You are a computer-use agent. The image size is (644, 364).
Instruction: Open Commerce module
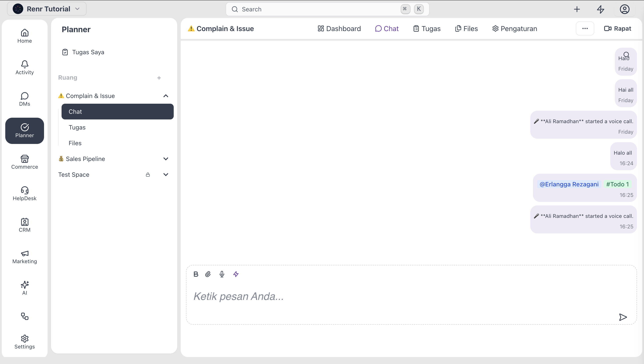25,162
